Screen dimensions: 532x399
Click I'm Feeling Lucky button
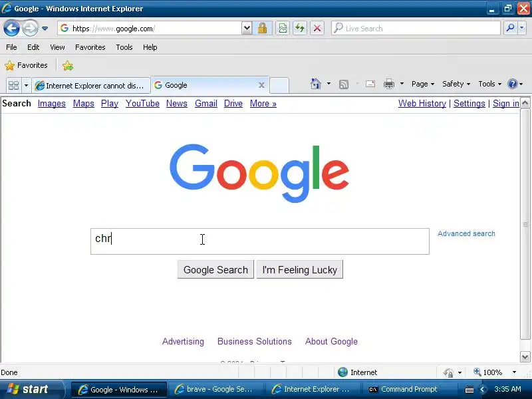tap(300, 269)
